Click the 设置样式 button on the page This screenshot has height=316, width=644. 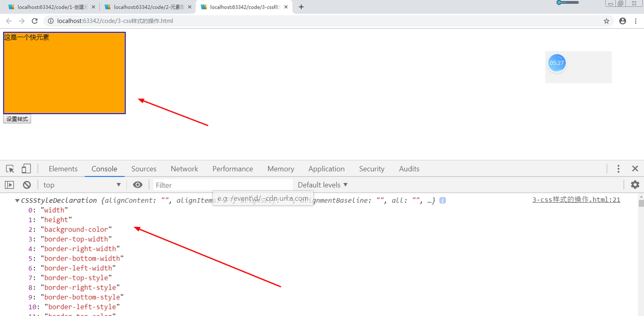tap(17, 119)
